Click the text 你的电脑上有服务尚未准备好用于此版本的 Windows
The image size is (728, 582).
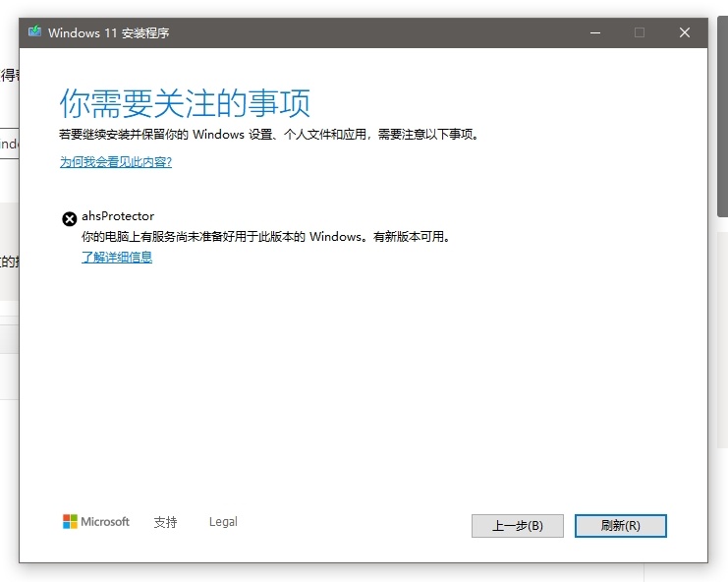coord(222,236)
